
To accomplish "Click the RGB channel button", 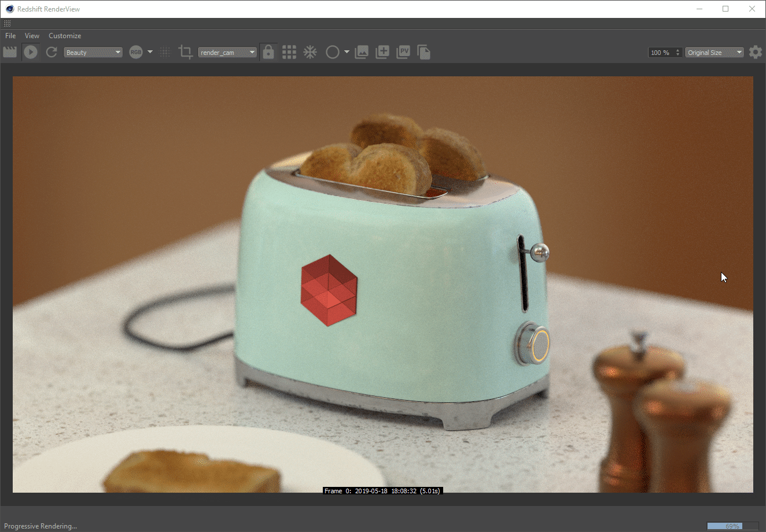I will pos(136,52).
